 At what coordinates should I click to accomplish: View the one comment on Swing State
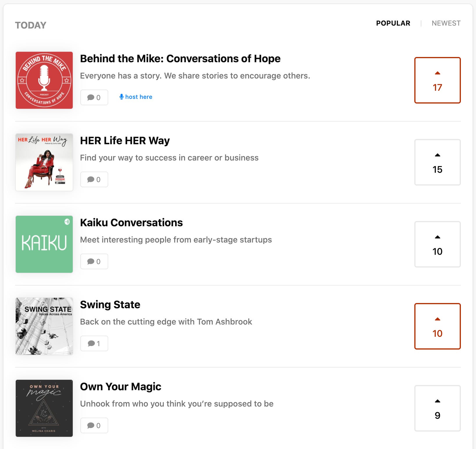[x=94, y=343]
